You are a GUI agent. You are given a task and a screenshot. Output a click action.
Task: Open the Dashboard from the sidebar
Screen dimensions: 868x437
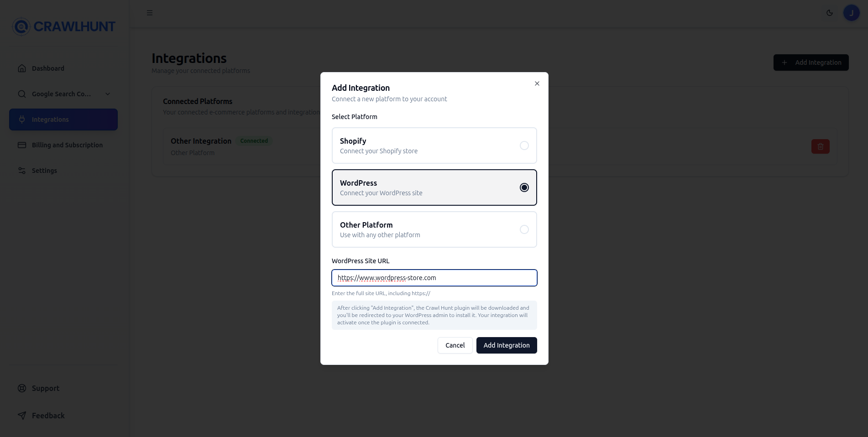pyautogui.click(x=47, y=68)
